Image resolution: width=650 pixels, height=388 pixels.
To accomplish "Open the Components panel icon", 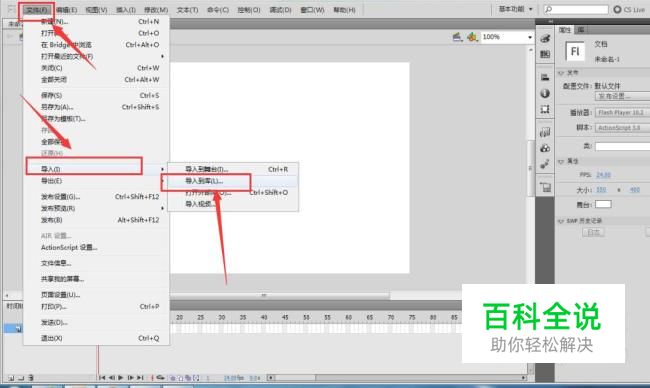I will click(x=545, y=148).
